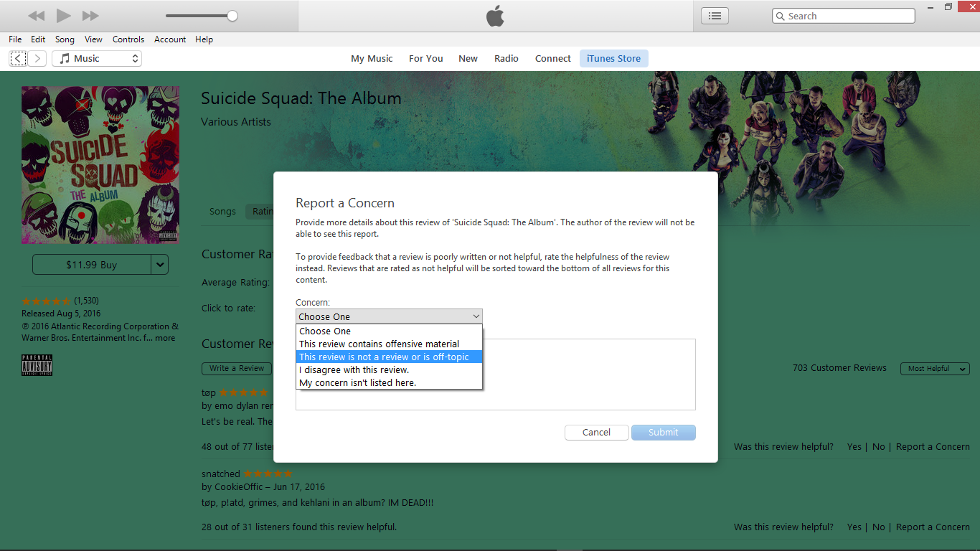Select Choose One in the concern list
The height and width of the screenshot is (551, 980).
389,331
